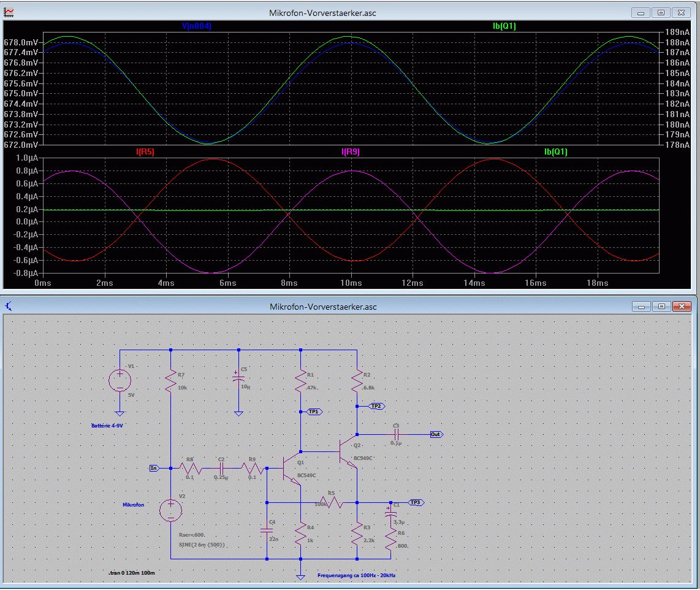Click the Out net label flag

(435, 434)
